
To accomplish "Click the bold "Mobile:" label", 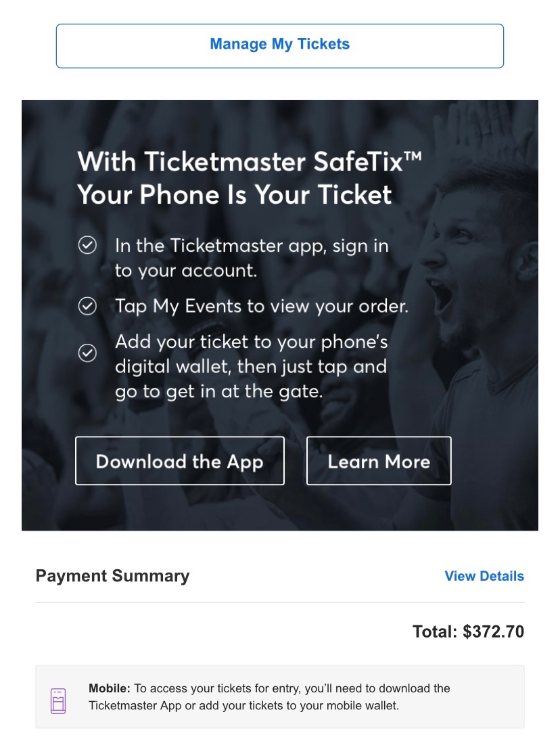I will click(x=110, y=688).
